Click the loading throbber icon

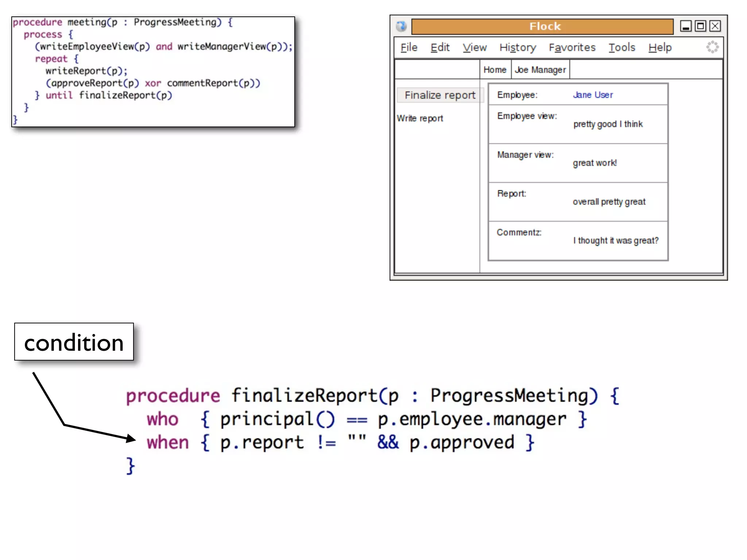click(x=712, y=47)
